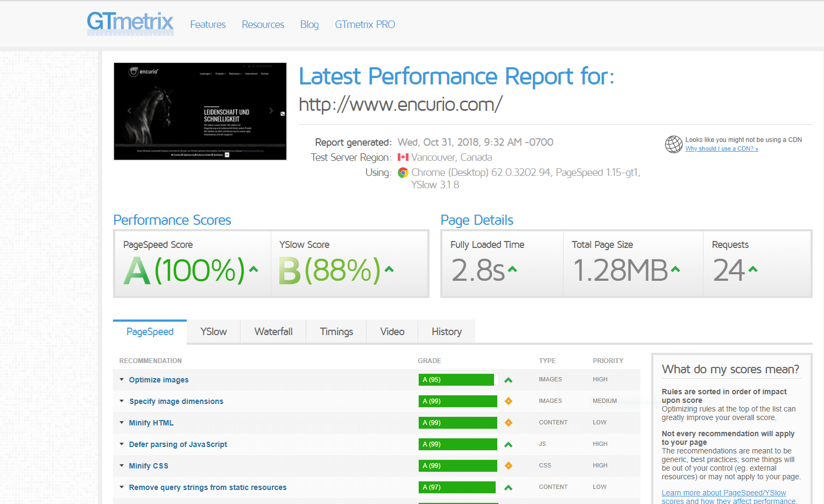Open the Blog page

[309, 25]
